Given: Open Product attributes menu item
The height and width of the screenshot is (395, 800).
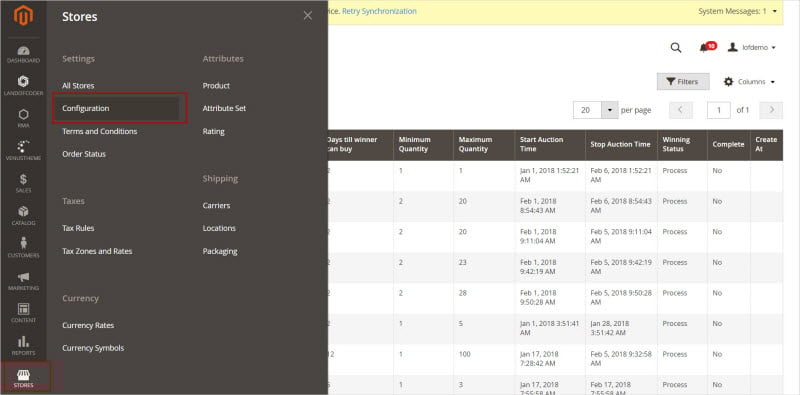Looking at the screenshot, I should point(216,86).
